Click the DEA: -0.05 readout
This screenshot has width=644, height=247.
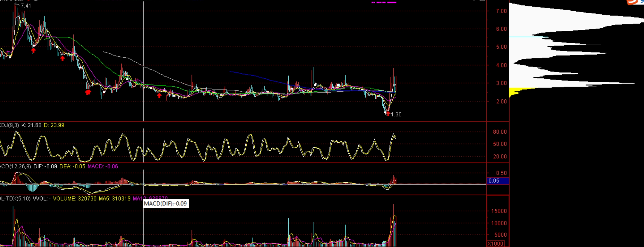72,166
